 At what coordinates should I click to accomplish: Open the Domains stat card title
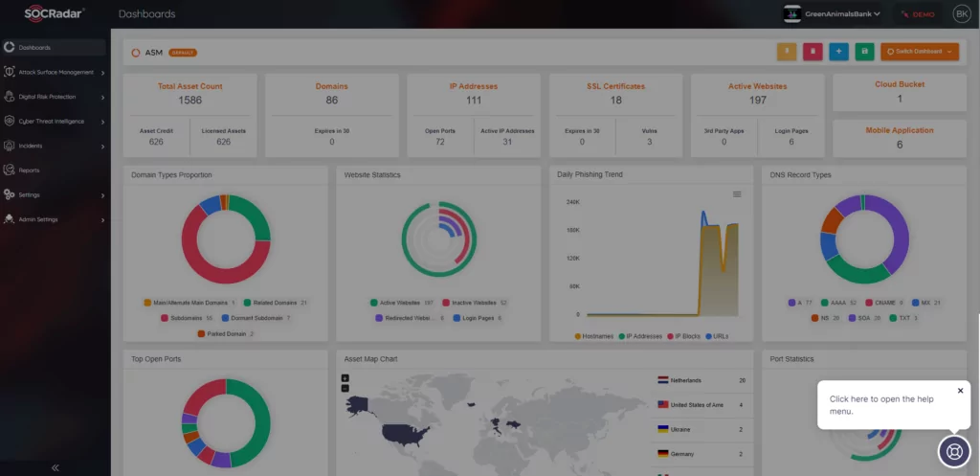pyautogui.click(x=332, y=86)
